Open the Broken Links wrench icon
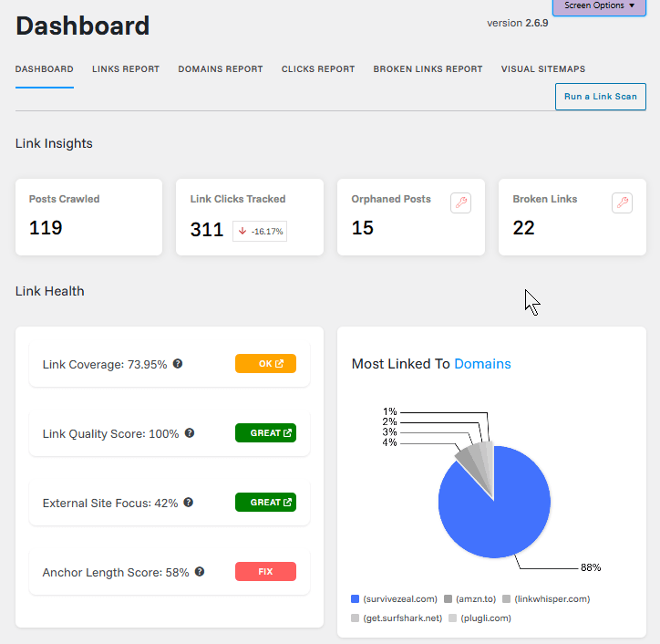Screen dimensions: 660x644 coord(622,203)
